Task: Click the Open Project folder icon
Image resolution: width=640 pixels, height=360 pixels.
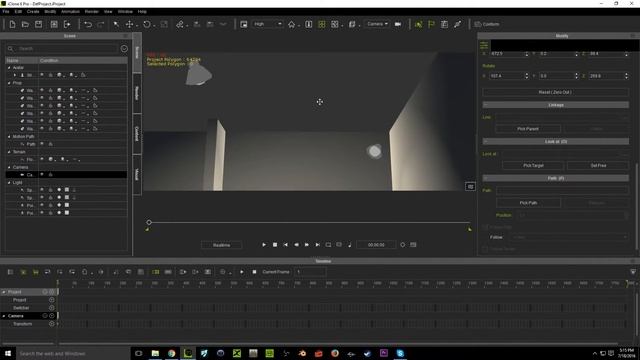Action: point(25,24)
